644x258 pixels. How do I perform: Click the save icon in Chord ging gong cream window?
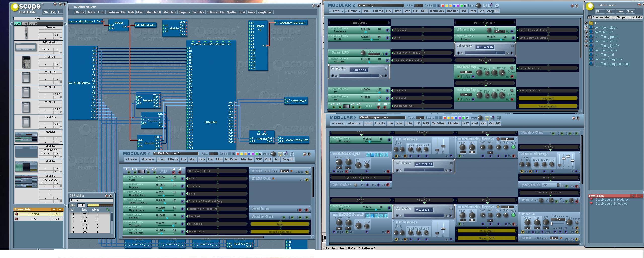(487, 118)
